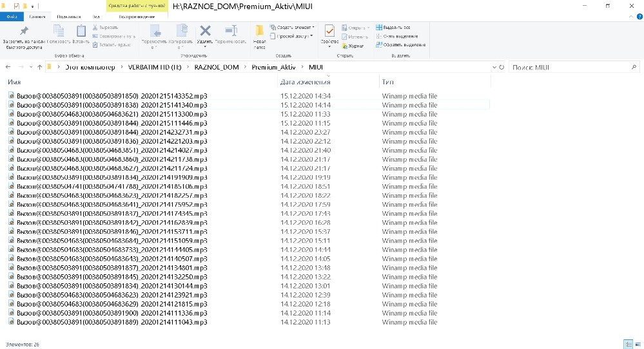Click the new folder icon in the title bar
Image resolution: width=644 pixels, height=349 pixels.
[x=24, y=6]
